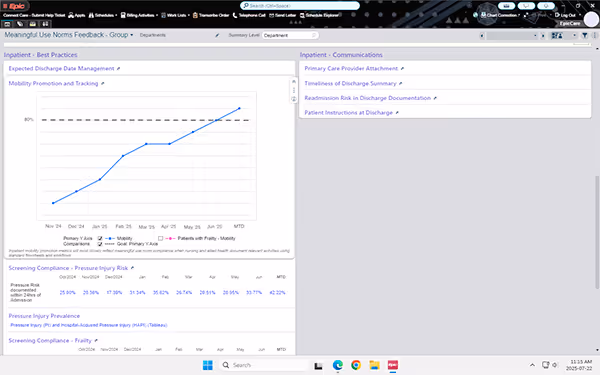Open external link icon beside Screening Compliance - Frailty
The width and height of the screenshot is (600, 375).
(x=96, y=341)
